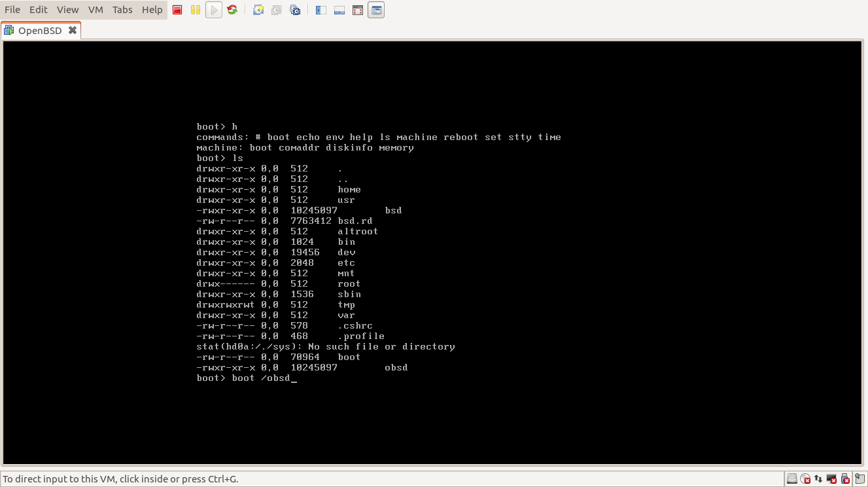This screenshot has height=487, width=868.
Task: Close the OpenBSD tab
Action: click(x=73, y=30)
